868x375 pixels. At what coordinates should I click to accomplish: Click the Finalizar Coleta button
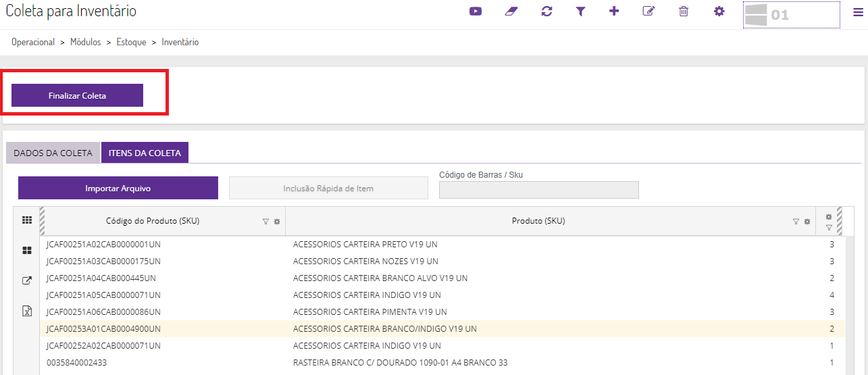pos(77,96)
